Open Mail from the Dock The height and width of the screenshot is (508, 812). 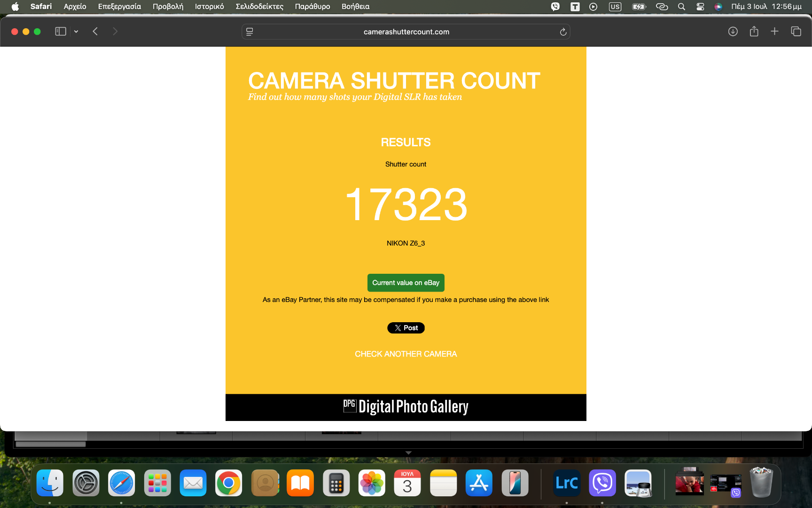[x=193, y=483]
